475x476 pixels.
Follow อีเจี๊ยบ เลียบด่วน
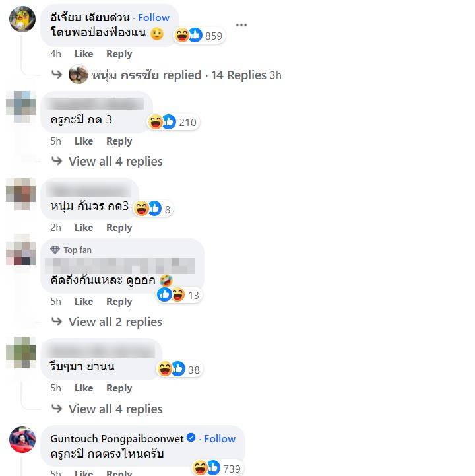click(154, 18)
